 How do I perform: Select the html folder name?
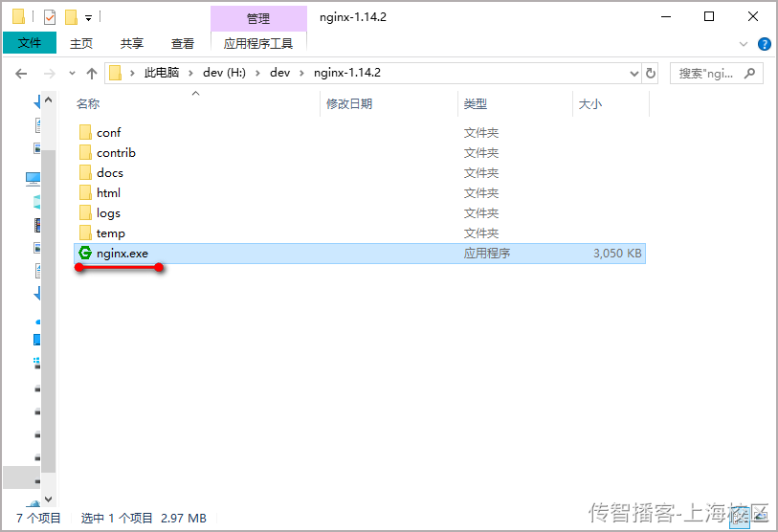point(108,192)
